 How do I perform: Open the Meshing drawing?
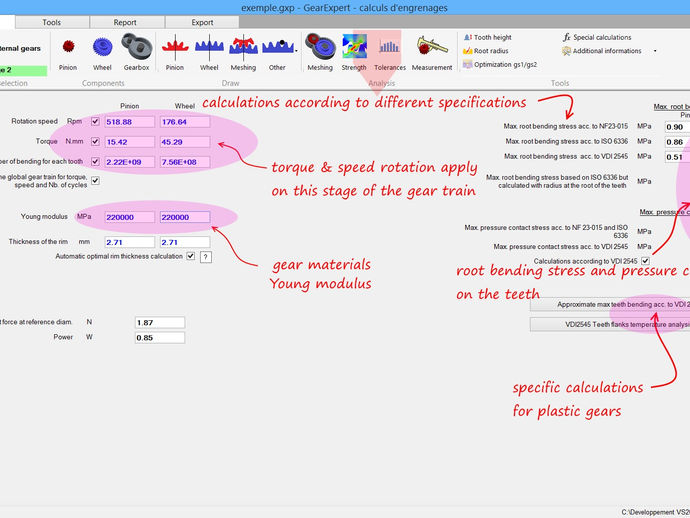[x=243, y=52]
